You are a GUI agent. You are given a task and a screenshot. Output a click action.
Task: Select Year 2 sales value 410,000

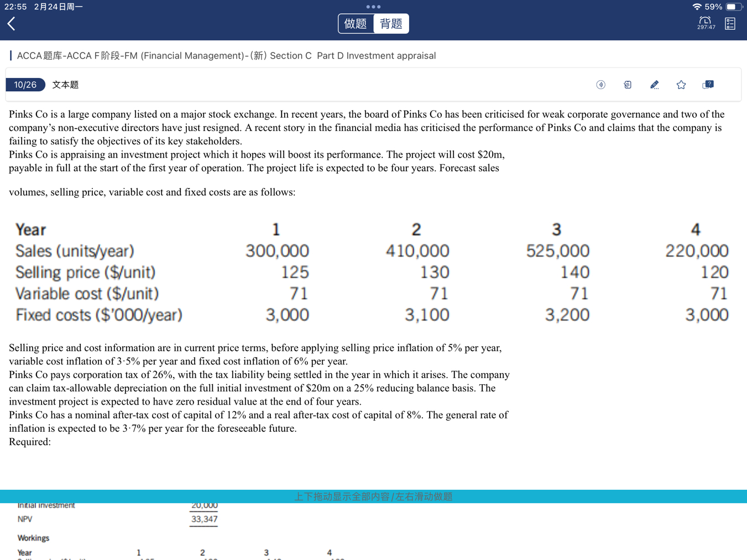pyautogui.click(x=417, y=251)
